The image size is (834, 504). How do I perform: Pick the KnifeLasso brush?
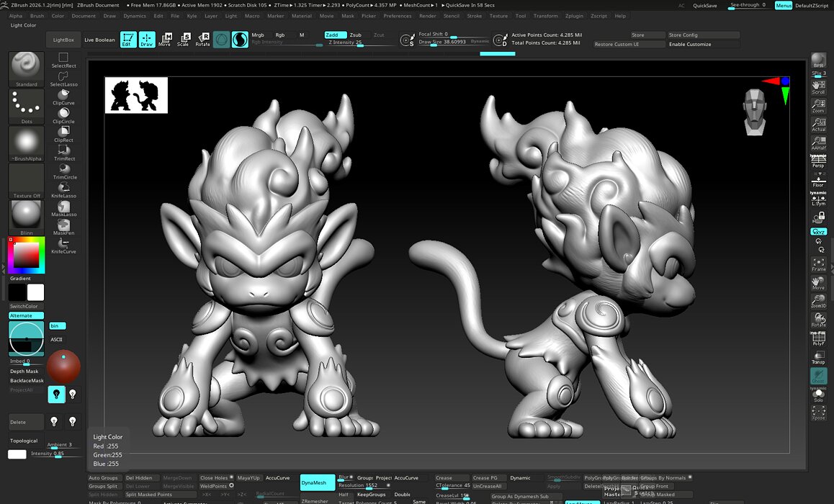point(63,190)
